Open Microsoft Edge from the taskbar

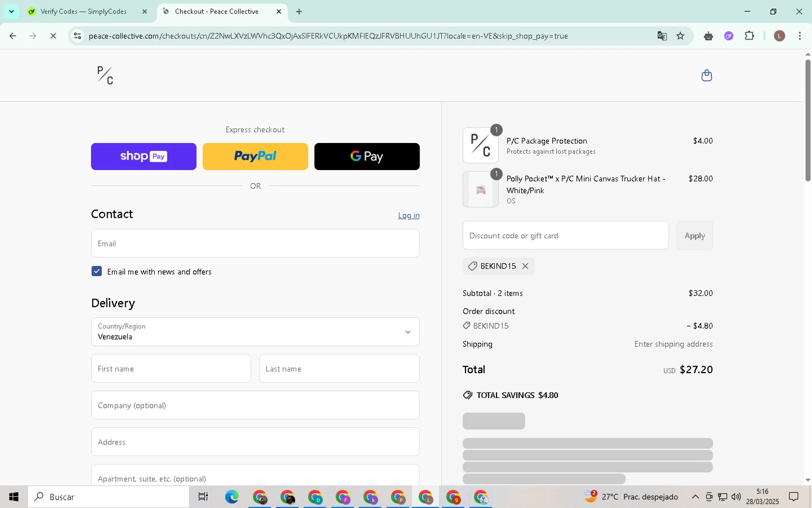[232, 497]
